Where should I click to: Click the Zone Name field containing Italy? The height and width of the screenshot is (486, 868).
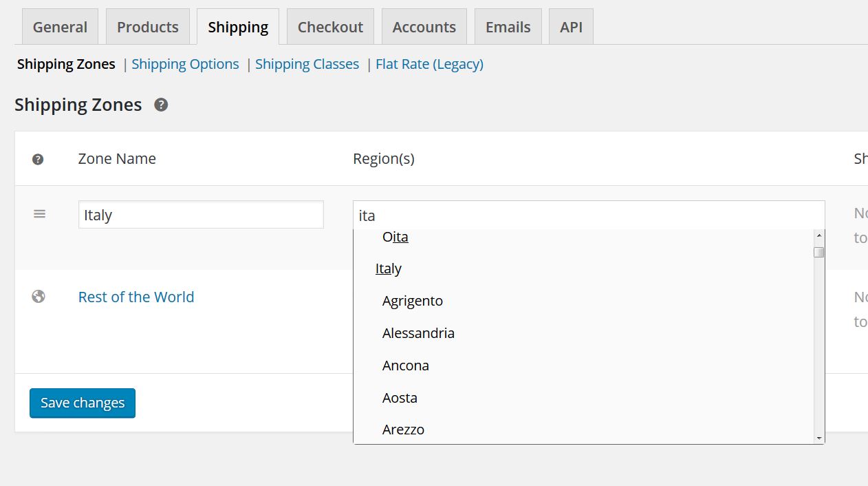click(x=201, y=215)
